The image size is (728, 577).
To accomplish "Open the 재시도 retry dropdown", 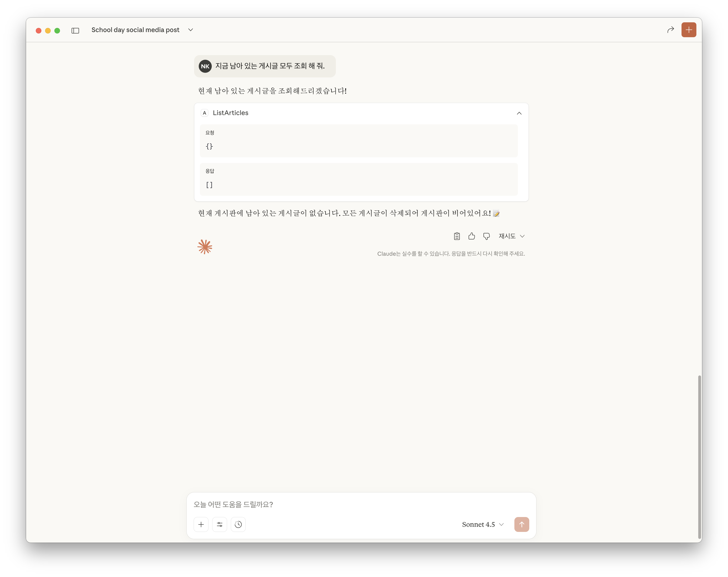I will (512, 236).
